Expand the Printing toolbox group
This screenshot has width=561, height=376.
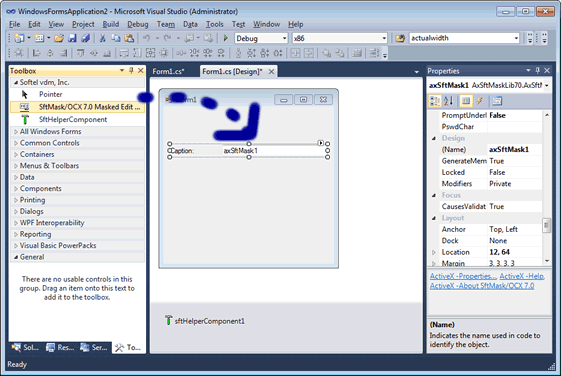[15, 200]
